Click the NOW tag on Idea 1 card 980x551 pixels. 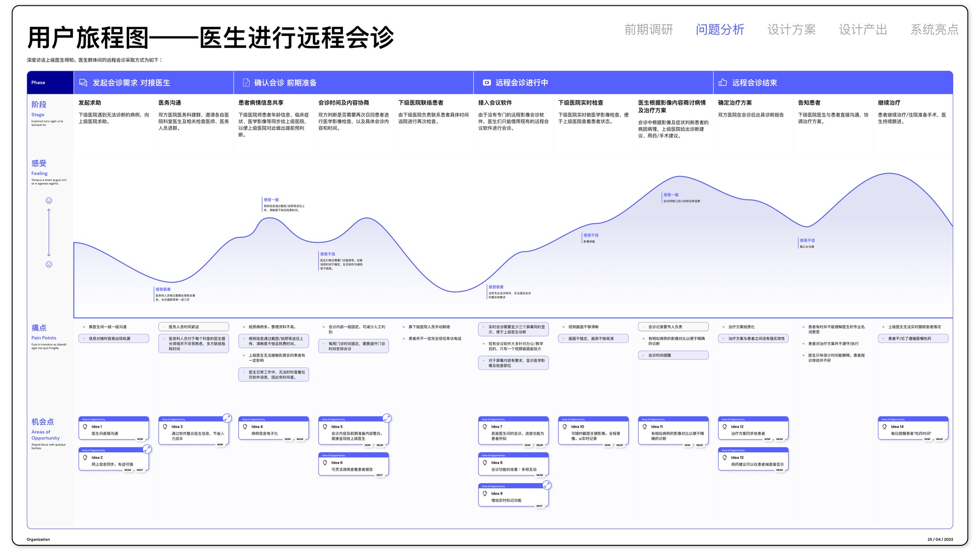coord(140,439)
